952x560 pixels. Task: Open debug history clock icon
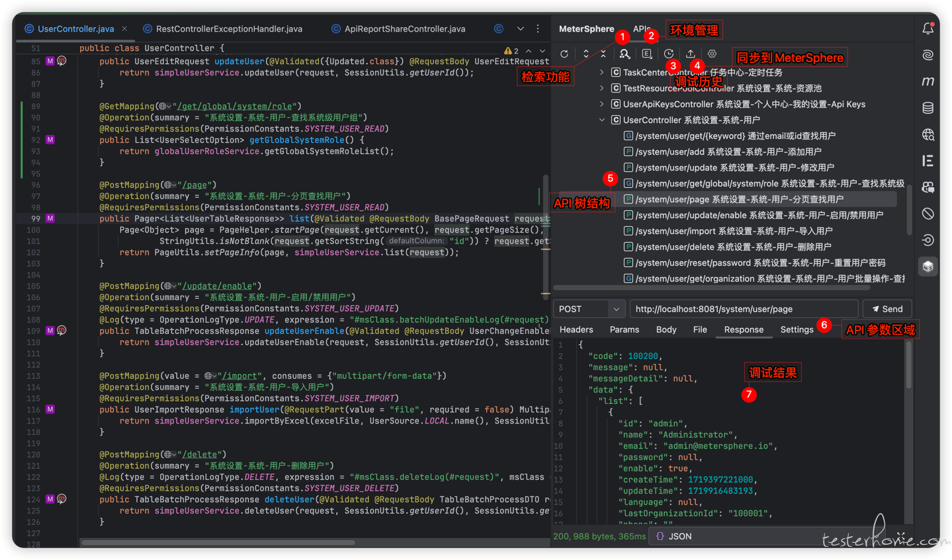(669, 54)
